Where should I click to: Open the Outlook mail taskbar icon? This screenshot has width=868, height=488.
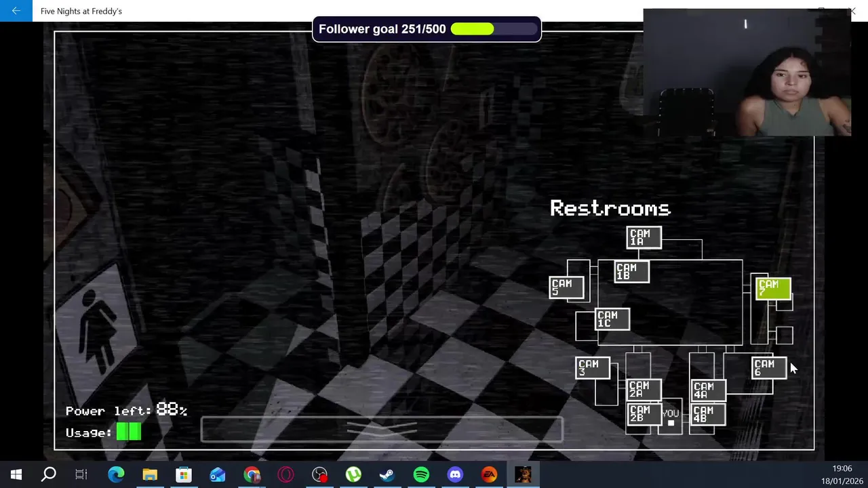pyautogui.click(x=218, y=474)
